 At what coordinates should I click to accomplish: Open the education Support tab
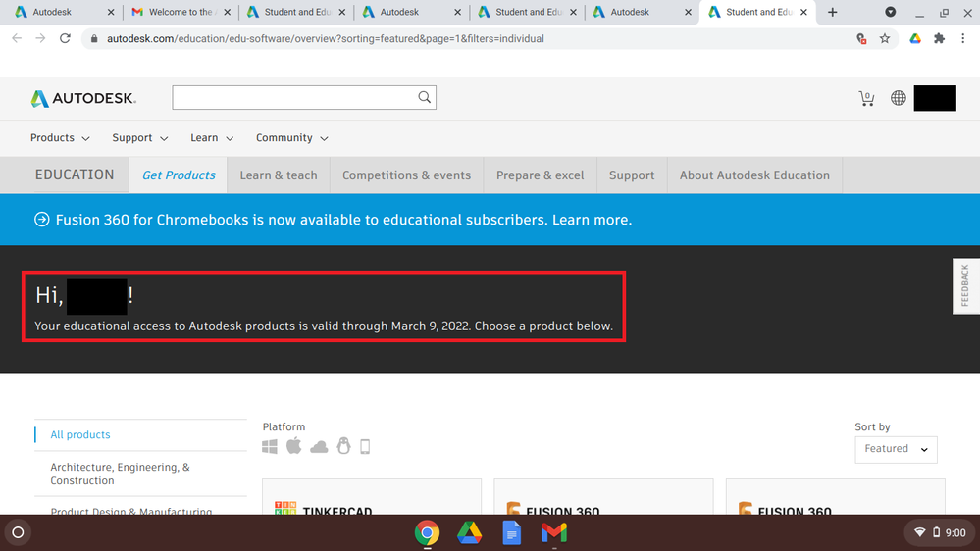632,175
